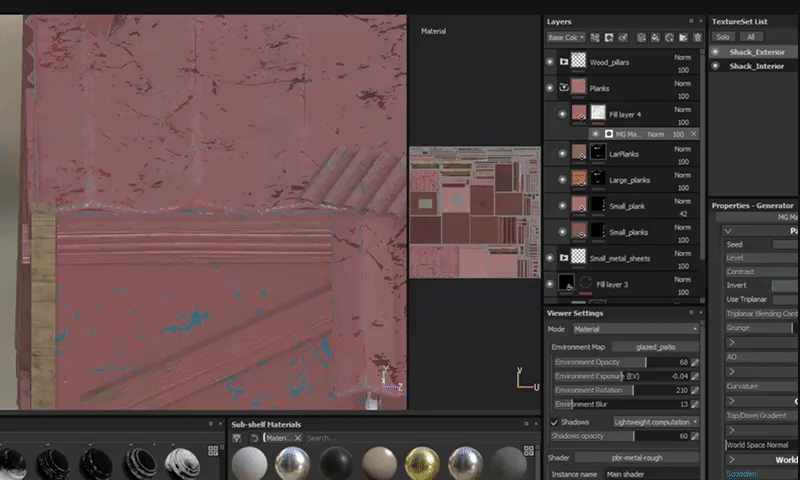Collapse the generator parameters chevron section
This screenshot has width=800, height=480.
click(x=729, y=231)
